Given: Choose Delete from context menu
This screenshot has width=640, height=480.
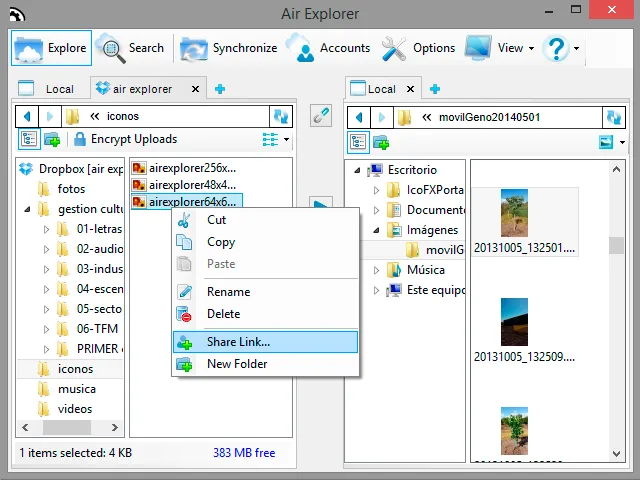Looking at the screenshot, I should tap(265, 314).
